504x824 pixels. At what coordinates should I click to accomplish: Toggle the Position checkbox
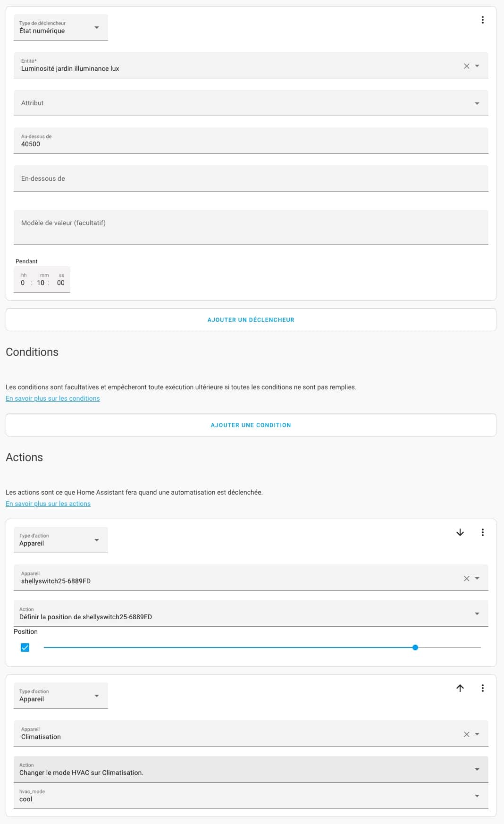tap(25, 647)
